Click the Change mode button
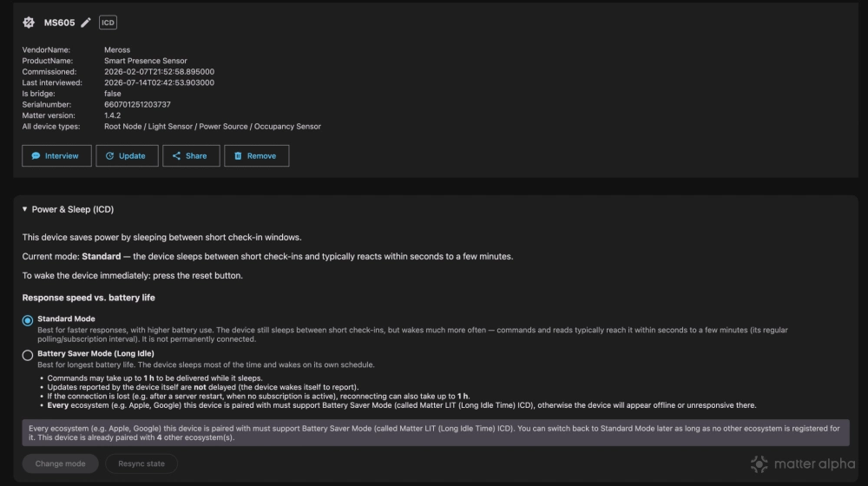868x486 pixels. pos(61,463)
